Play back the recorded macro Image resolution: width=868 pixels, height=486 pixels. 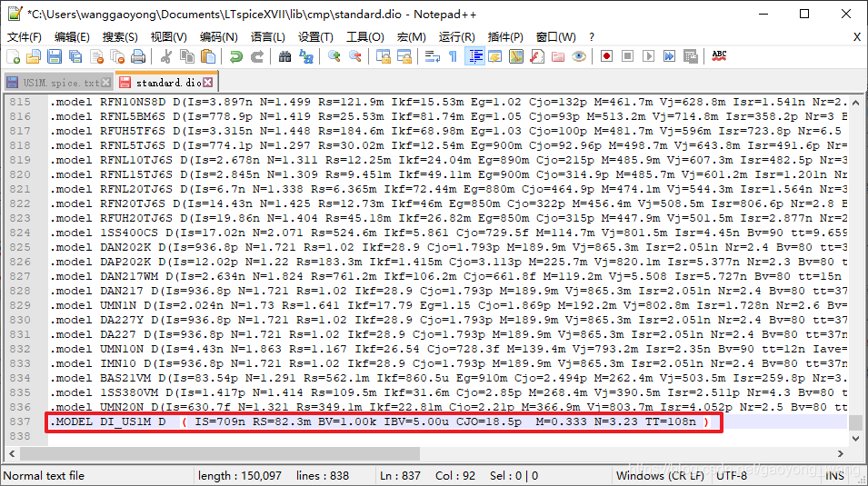click(649, 56)
